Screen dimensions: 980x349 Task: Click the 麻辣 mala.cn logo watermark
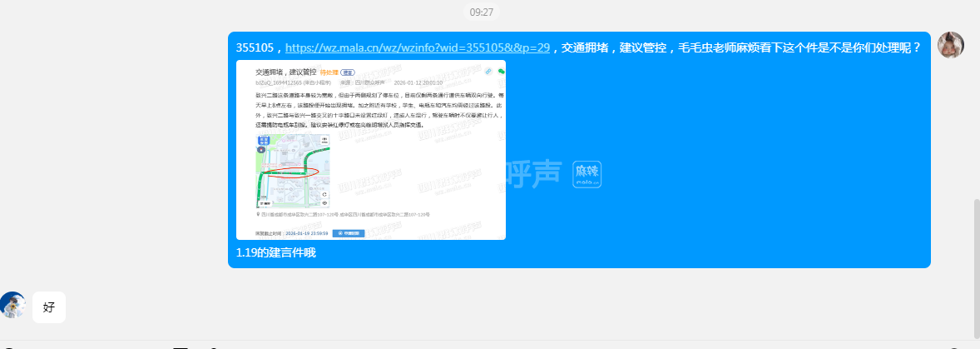pyautogui.click(x=587, y=174)
